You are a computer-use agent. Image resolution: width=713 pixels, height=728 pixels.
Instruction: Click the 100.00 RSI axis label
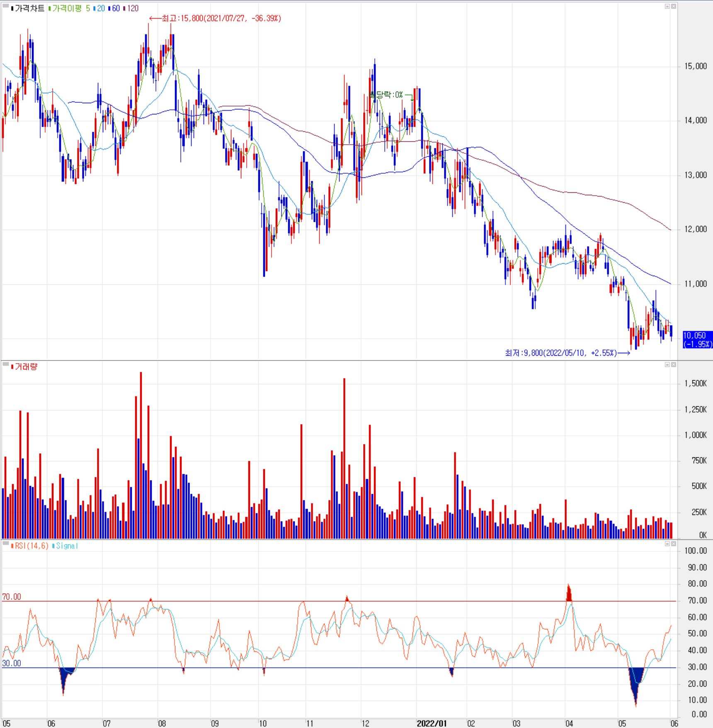point(696,551)
